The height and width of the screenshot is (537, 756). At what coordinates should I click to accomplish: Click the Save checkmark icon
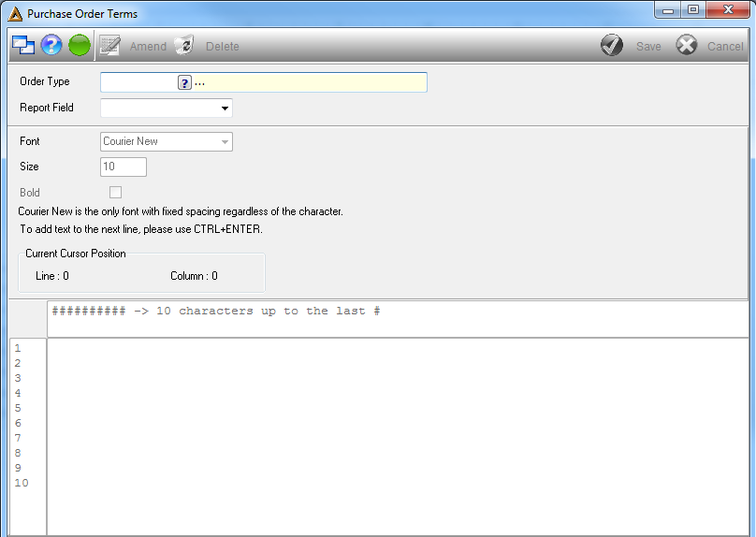point(612,45)
